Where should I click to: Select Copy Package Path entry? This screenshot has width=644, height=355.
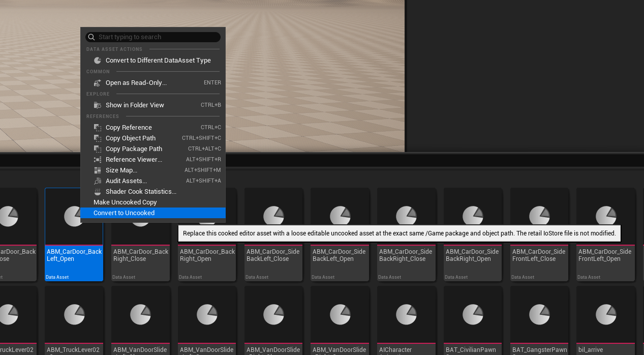click(153, 149)
